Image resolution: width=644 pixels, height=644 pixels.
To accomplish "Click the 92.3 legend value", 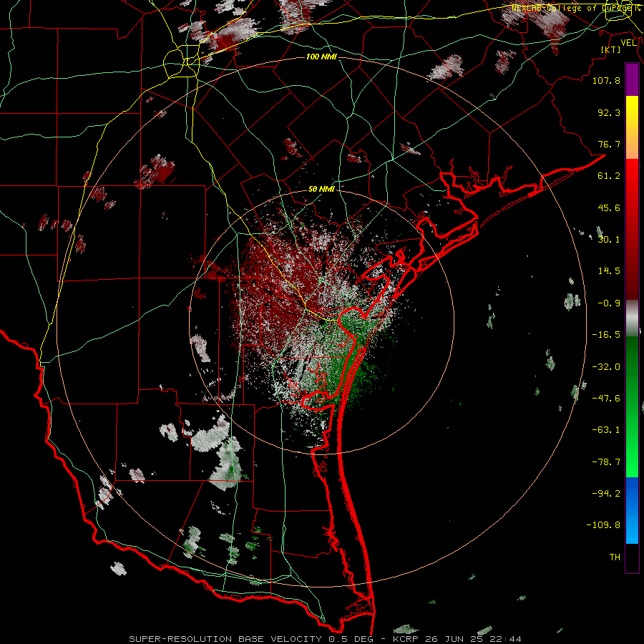I will [609, 112].
